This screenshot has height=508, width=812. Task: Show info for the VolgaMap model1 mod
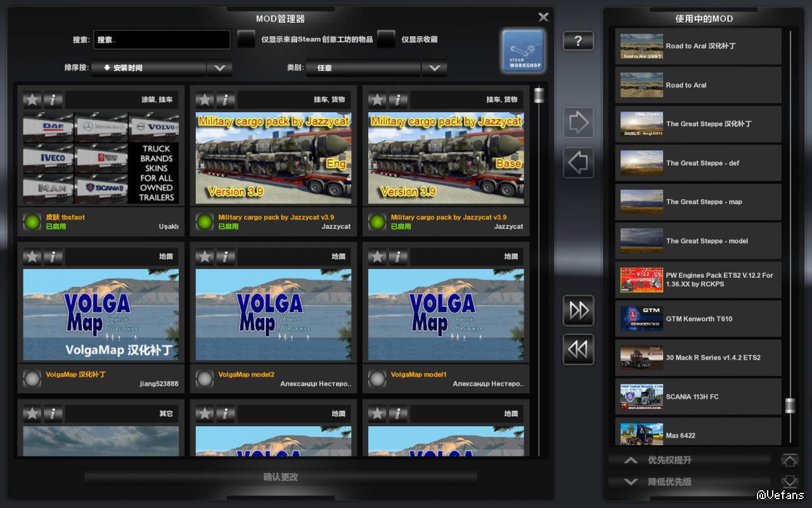tap(397, 256)
